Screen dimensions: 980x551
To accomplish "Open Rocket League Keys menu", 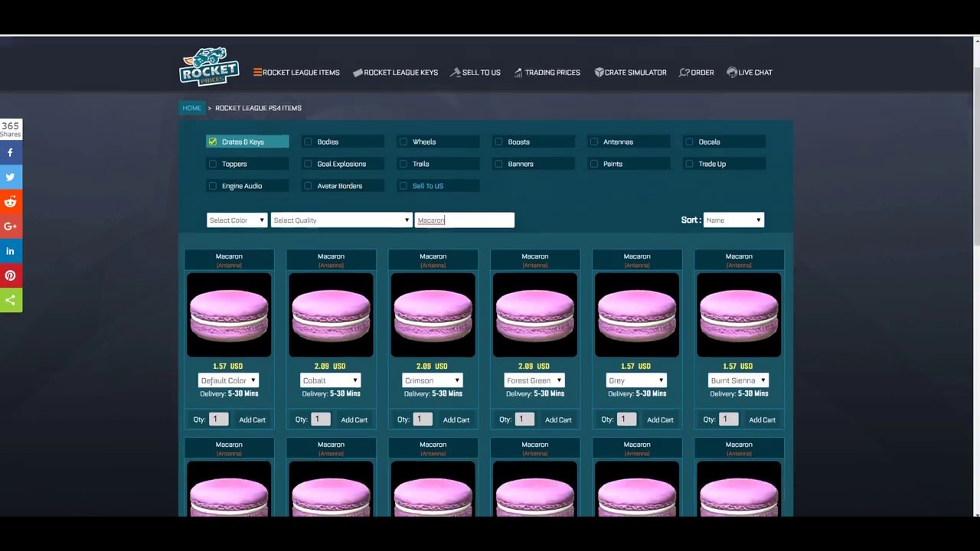I will click(x=395, y=73).
